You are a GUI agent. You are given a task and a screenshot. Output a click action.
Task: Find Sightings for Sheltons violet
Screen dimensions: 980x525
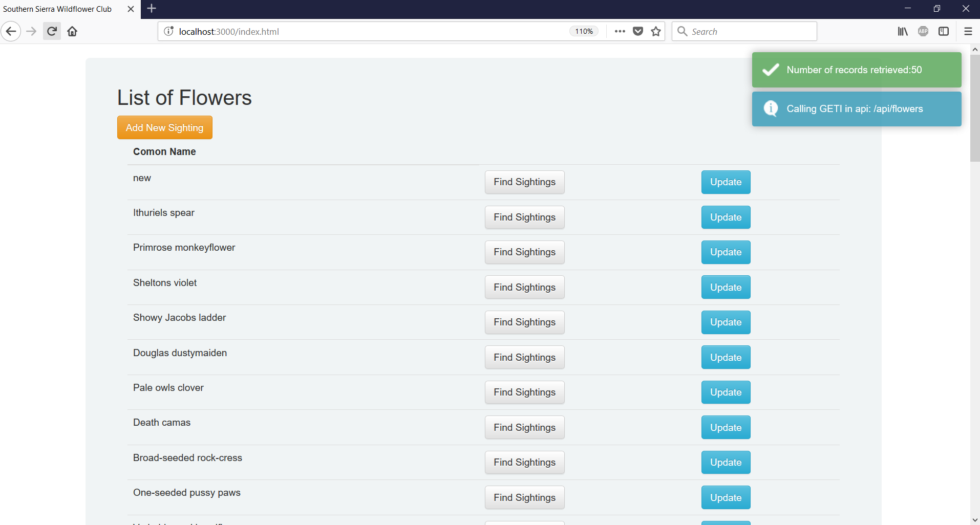pyautogui.click(x=525, y=287)
